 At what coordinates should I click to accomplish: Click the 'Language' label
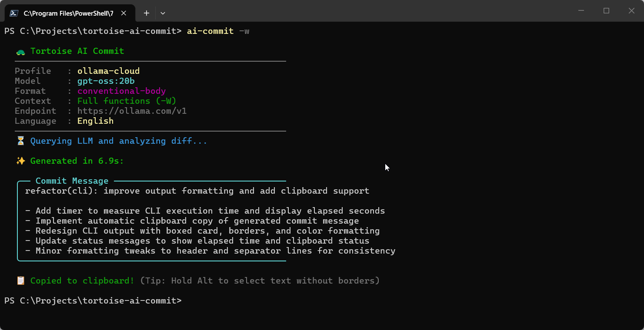(36, 121)
